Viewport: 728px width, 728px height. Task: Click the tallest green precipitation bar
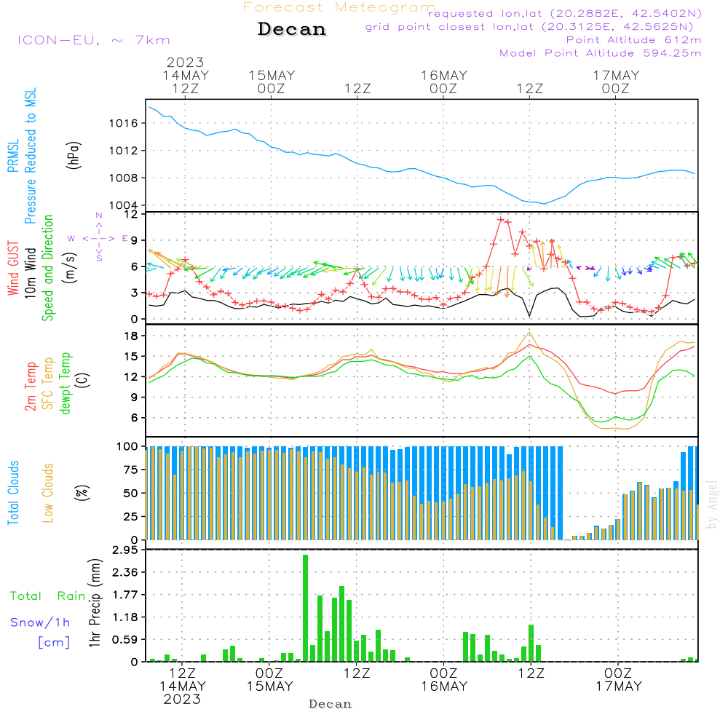pyautogui.click(x=305, y=607)
